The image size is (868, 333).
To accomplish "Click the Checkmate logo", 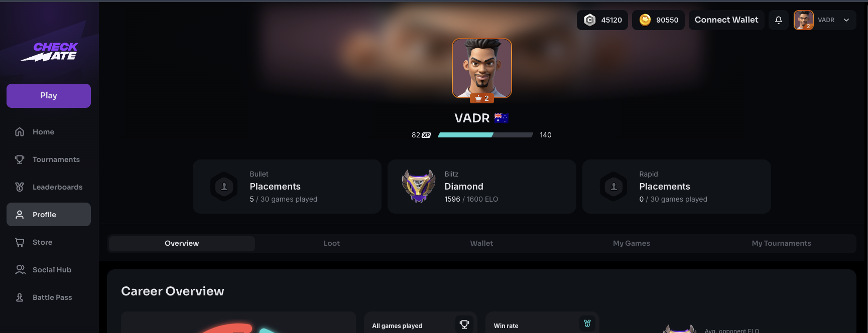I will (49, 52).
